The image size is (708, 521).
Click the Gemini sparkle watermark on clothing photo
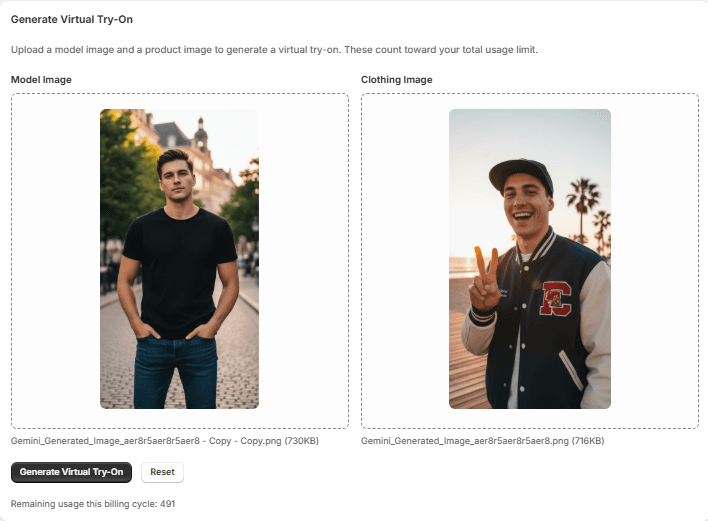601,117
